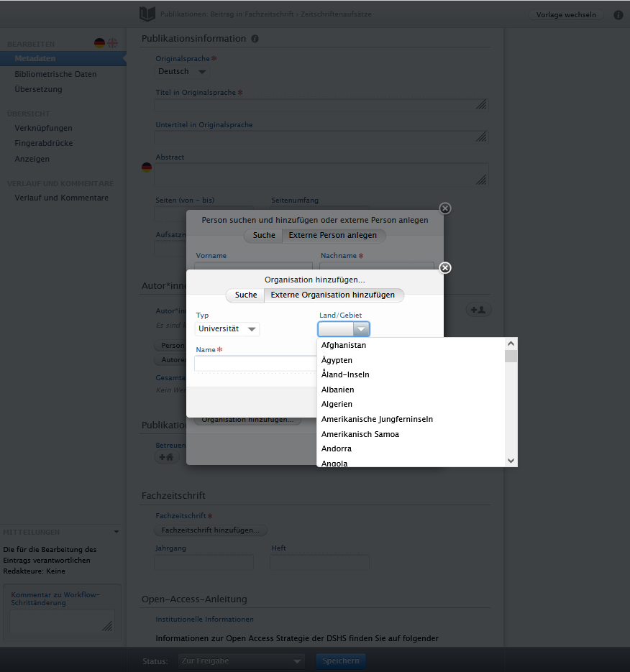The height and width of the screenshot is (672, 630).
Task: Click the German flag icon above the sidebar
Action: point(99,42)
